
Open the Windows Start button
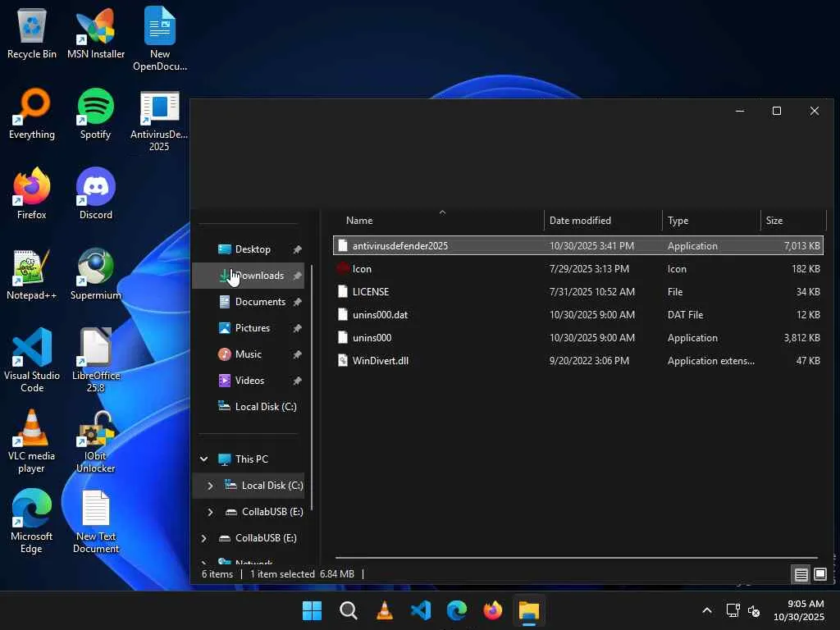[313, 611]
